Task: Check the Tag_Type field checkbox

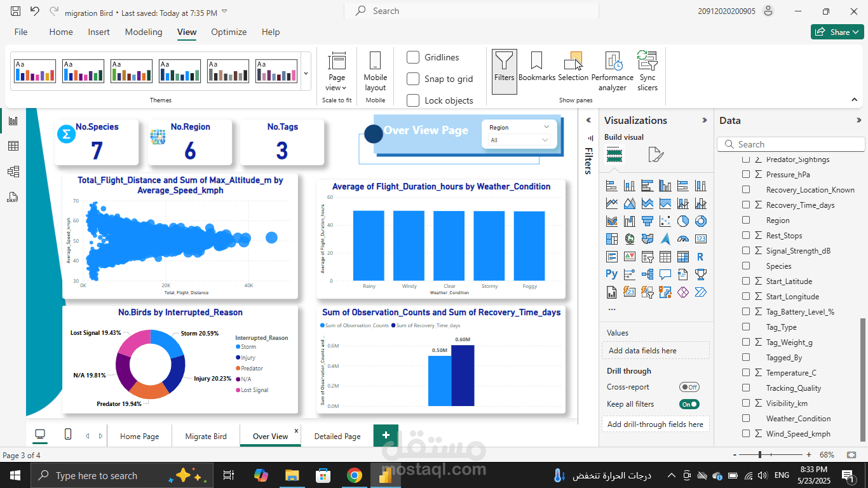Action: click(747, 327)
